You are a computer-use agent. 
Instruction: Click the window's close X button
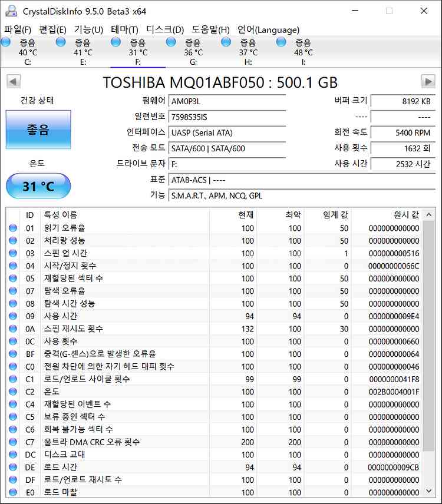click(424, 11)
